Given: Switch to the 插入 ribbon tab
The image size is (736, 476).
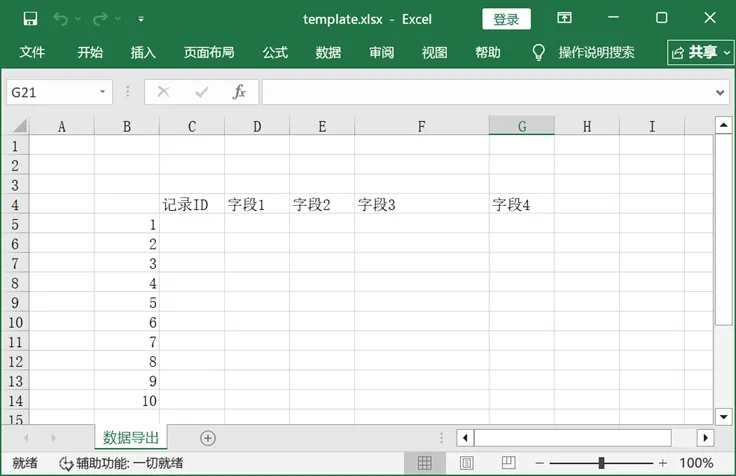Looking at the screenshot, I should 143,52.
